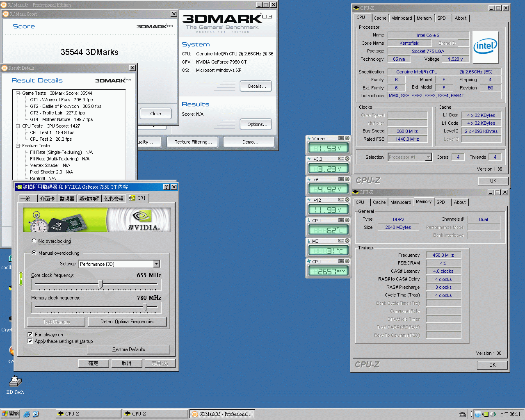Open settings icon on CPU fan RPM widget
This screenshot has height=420, width=525.
[341, 261]
